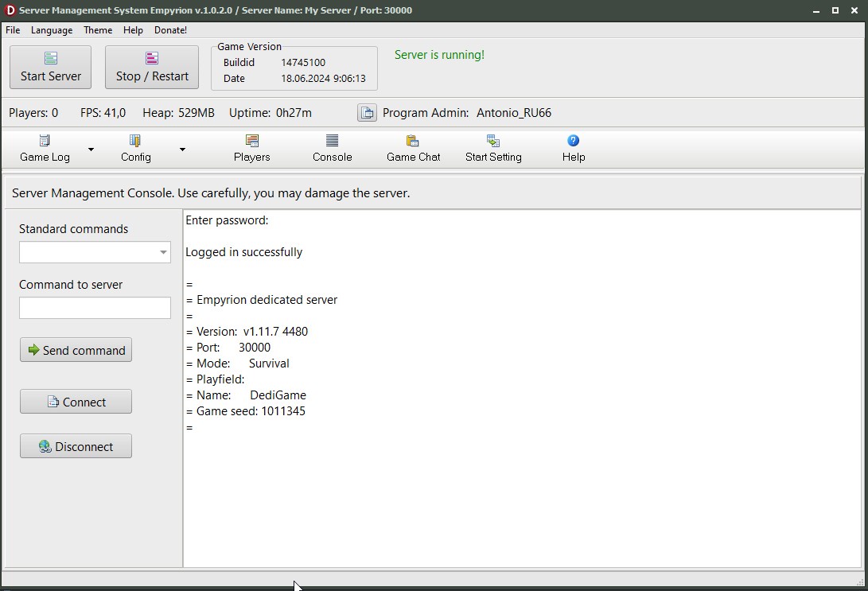Click the Connect button

pyautogui.click(x=76, y=401)
